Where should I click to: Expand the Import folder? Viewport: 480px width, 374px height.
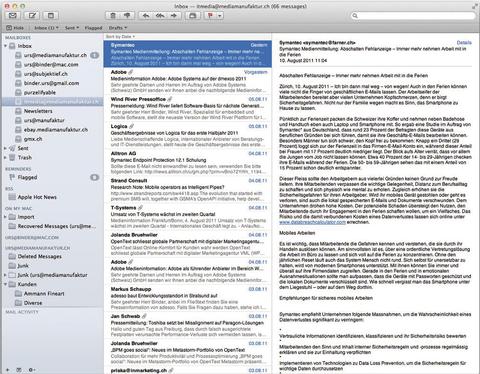(x=5, y=217)
